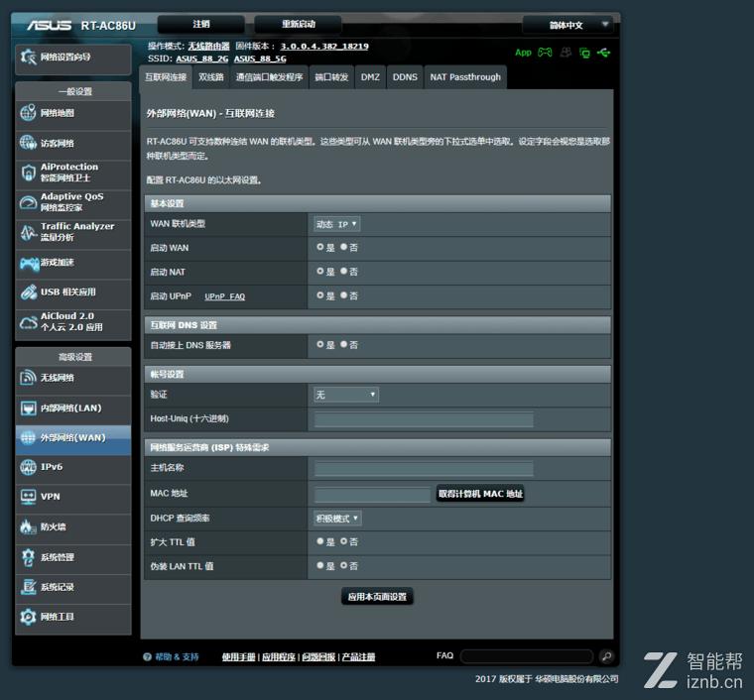Open the IPv6 globe icon

29,467
